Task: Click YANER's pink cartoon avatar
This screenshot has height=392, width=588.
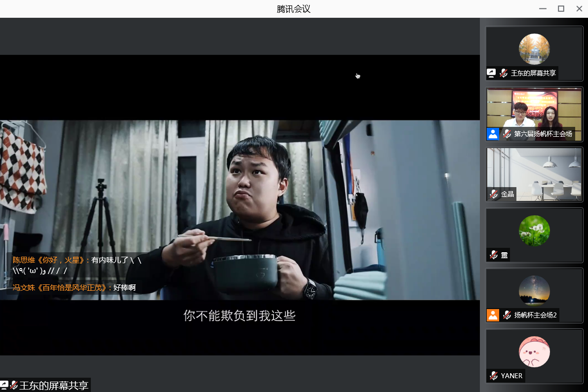Action: point(534,352)
